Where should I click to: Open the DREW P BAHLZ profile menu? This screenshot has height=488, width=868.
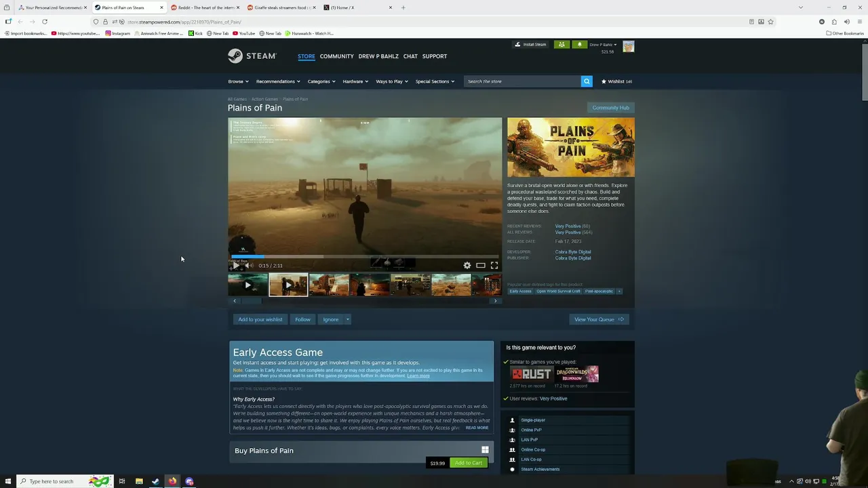pos(378,56)
